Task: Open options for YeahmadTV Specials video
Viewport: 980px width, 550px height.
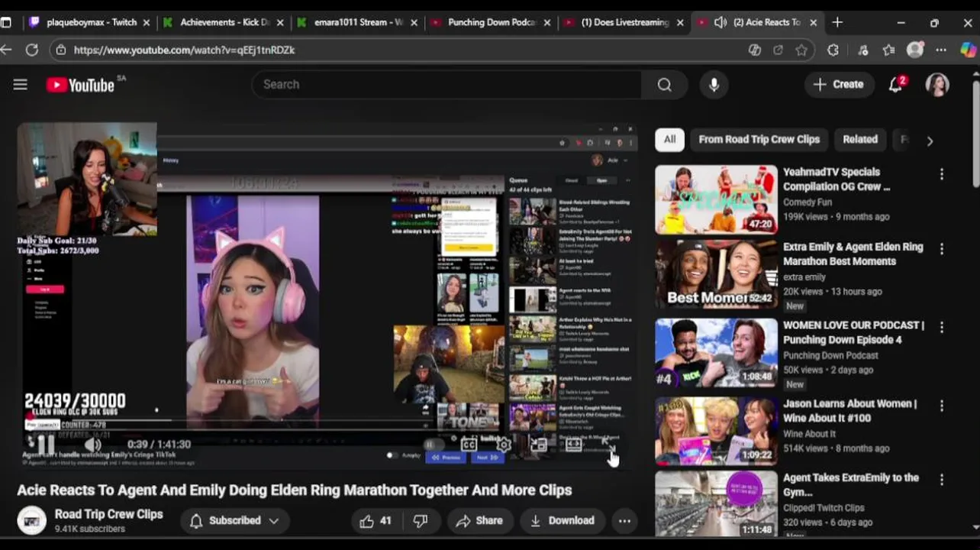Action: (942, 174)
